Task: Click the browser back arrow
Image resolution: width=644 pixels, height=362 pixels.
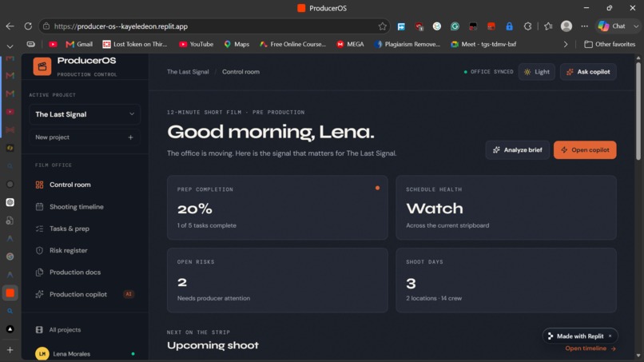Action: click(x=10, y=26)
